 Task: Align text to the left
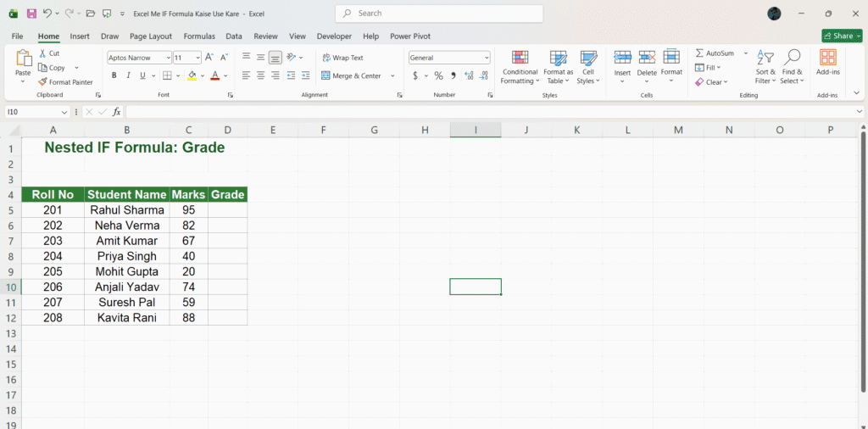pos(247,75)
